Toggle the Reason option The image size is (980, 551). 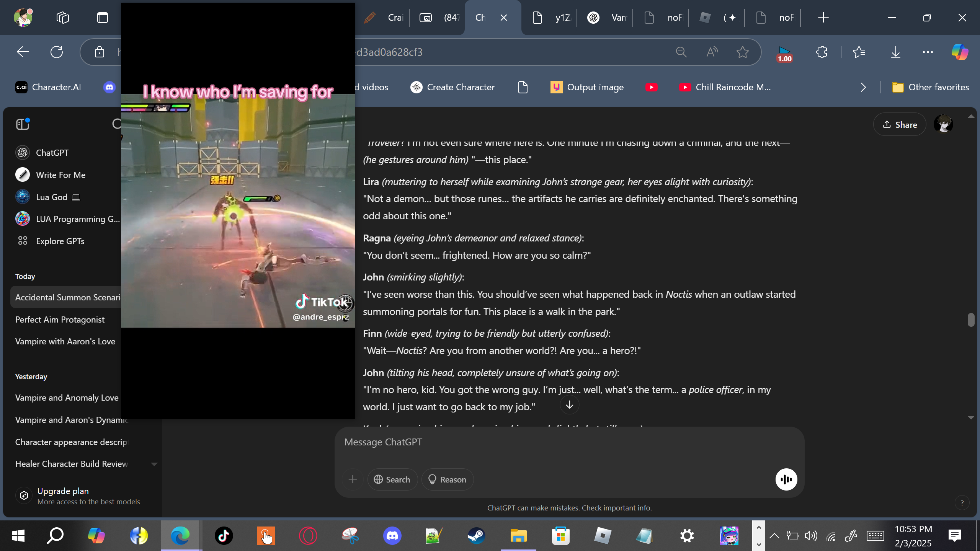pyautogui.click(x=447, y=479)
